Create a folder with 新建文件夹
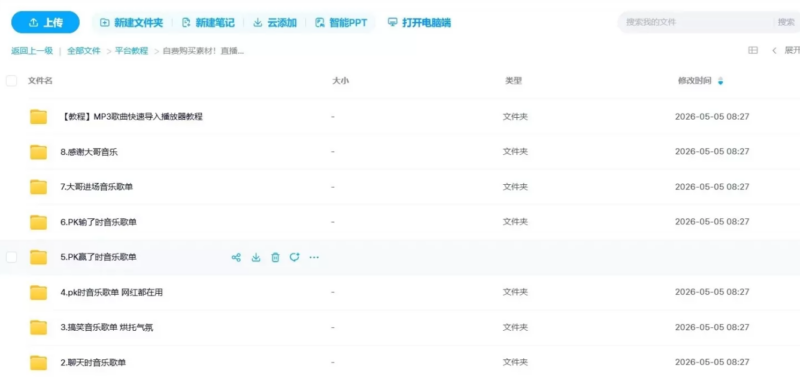Image resolution: width=800 pixels, height=378 pixels. 132,22
